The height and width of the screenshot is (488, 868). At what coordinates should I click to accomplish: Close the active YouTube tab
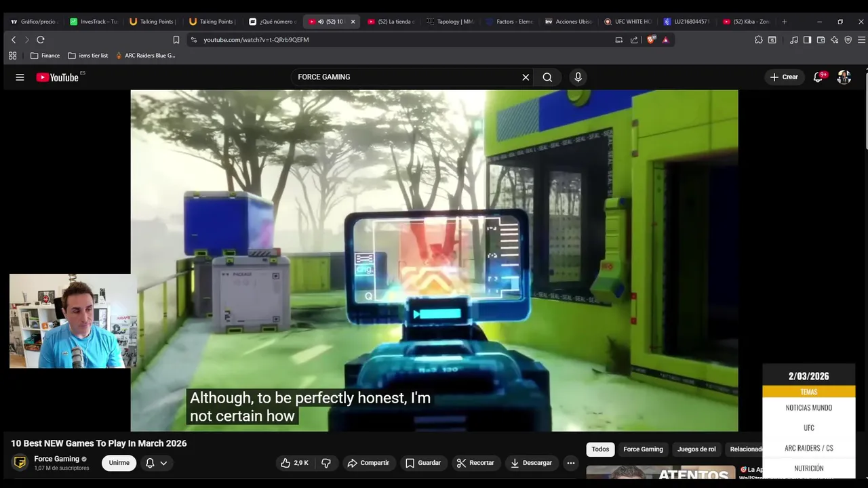353,22
